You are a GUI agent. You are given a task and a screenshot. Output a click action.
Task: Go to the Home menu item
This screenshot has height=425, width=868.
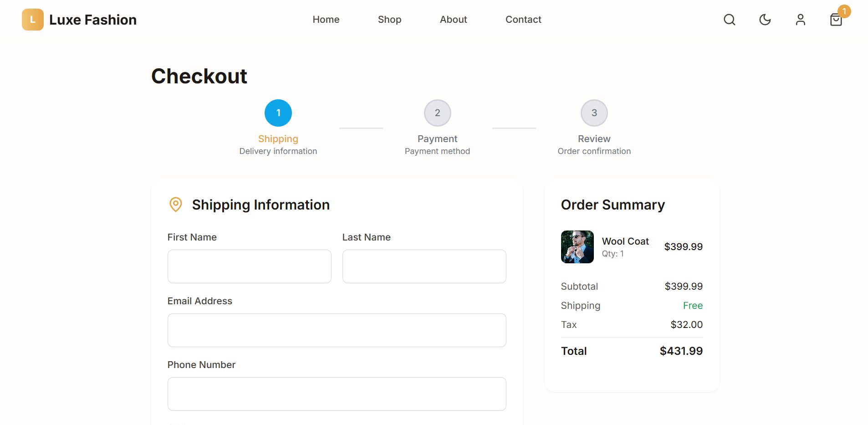(326, 20)
